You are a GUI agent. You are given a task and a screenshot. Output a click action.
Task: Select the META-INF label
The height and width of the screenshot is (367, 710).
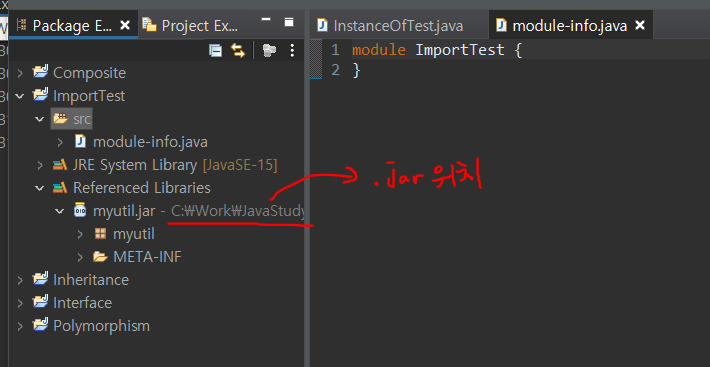click(147, 257)
